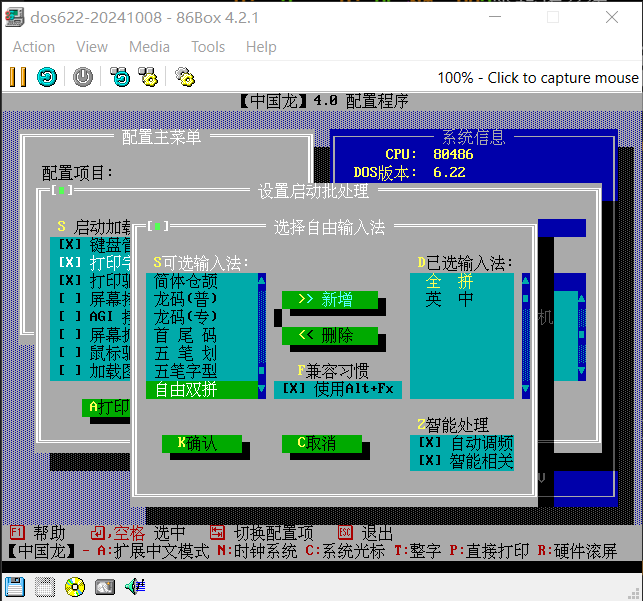Click the floppy disk status icon
Viewport: 643px width, 601px height.
pos(14,586)
